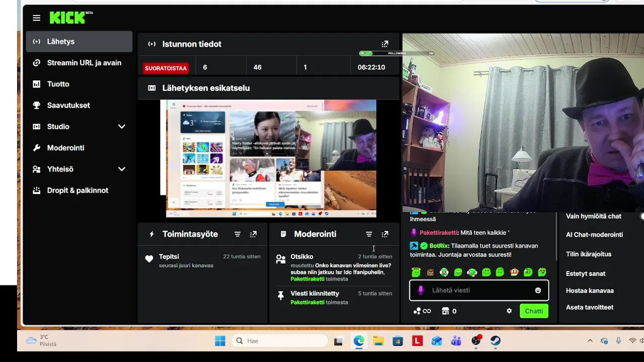
Task: Click the taskbar Hae search box
Action: coord(281,341)
